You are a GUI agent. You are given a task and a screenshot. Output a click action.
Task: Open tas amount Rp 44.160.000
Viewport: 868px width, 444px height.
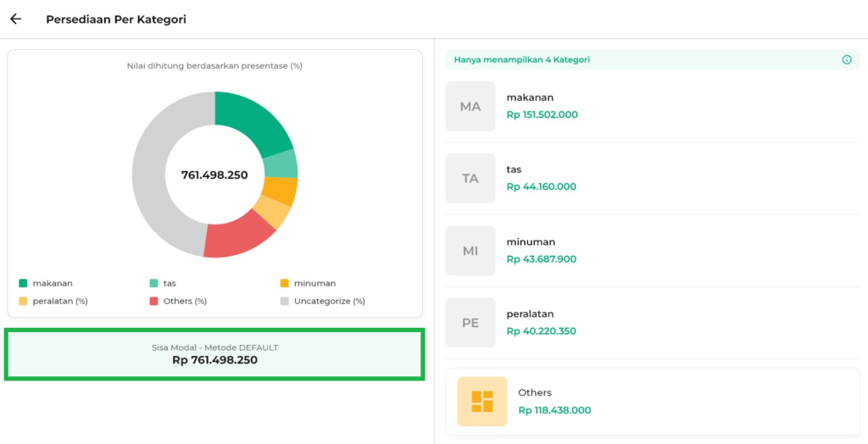541,186
